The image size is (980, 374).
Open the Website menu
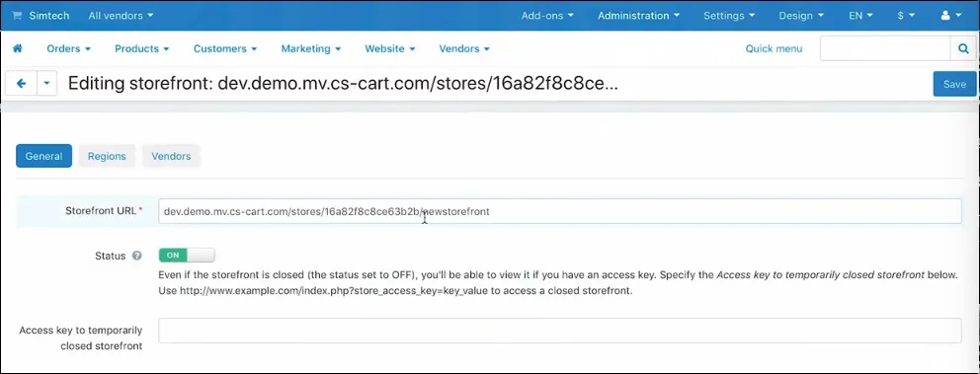point(390,48)
